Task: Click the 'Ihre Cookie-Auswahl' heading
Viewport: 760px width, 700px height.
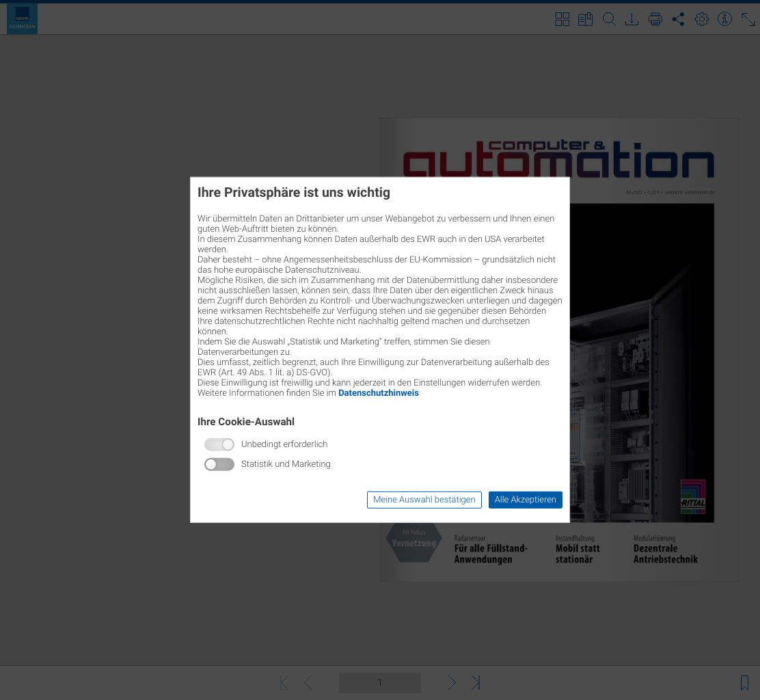Action: [246, 422]
